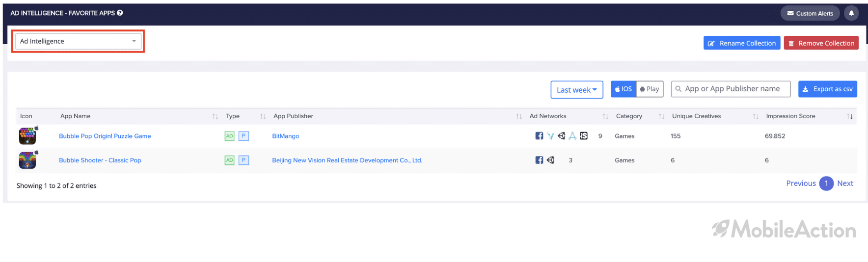Open Custom Alerts
This screenshot has width=868, height=262.
click(810, 13)
